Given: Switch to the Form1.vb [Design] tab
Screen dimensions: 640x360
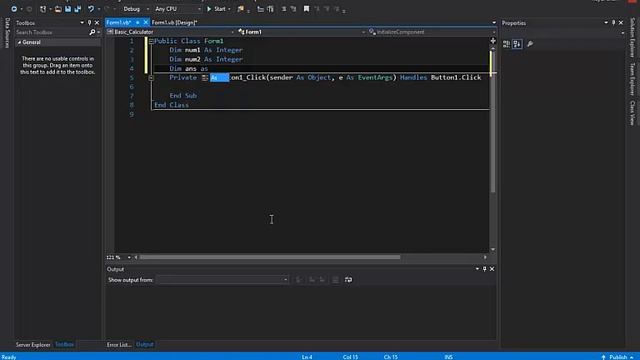Looking at the screenshot, I should coord(174,22).
